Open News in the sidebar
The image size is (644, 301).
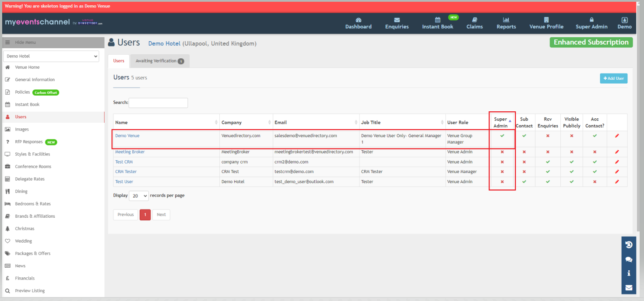click(20, 266)
